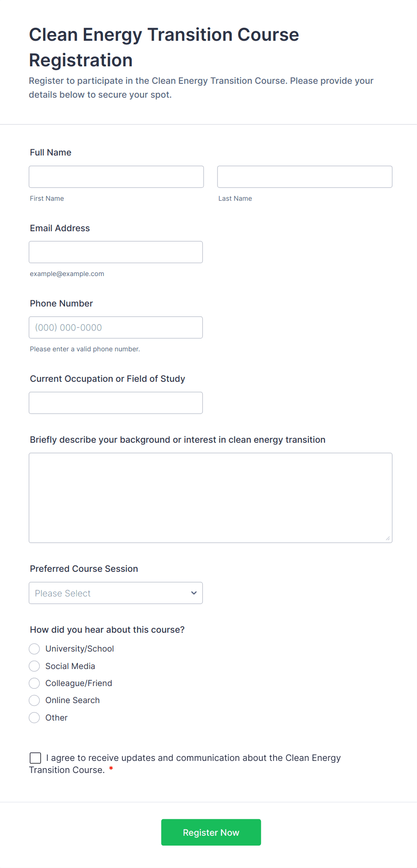Pick the Online Search radio option
The height and width of the screenshot is (868, 417).
point(35,700)
